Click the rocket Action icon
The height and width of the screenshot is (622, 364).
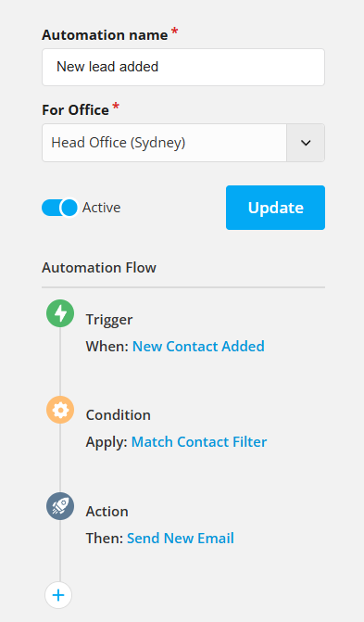pyautogui.click(x=60, y=506)
